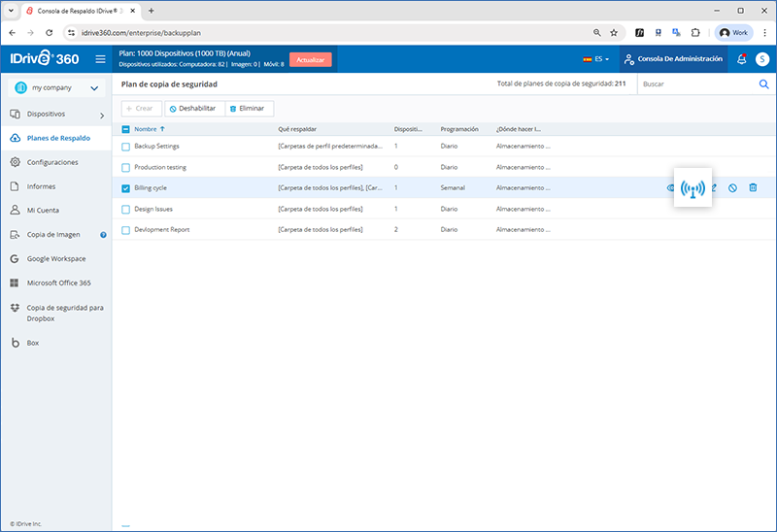Open the user avatar S profile
This screenshot has width=777, height=532.
pos(762,59)
